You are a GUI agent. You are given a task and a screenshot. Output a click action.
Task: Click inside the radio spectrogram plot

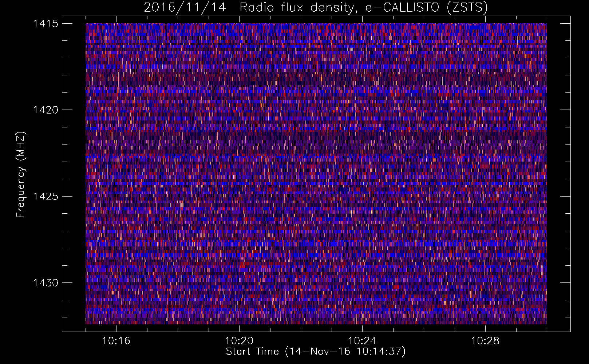coord(316,174)
